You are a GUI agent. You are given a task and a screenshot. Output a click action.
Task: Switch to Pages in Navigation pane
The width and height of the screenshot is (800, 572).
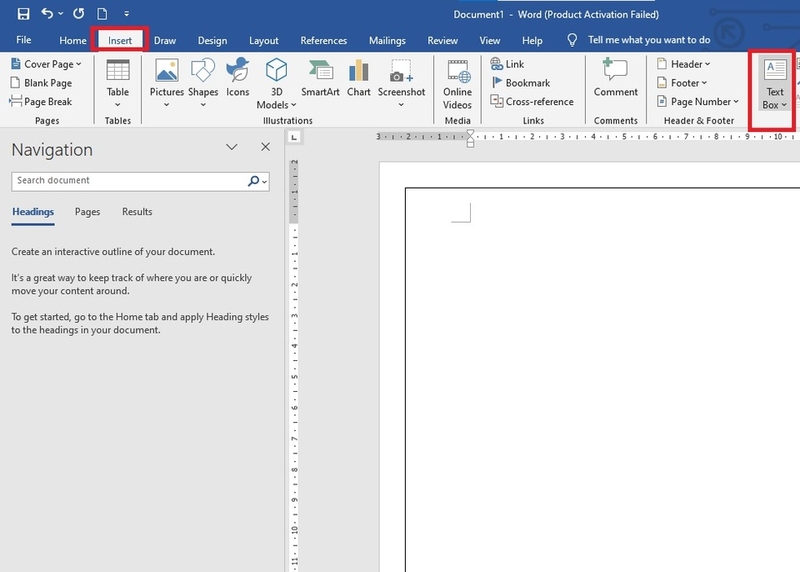(88, 212)
